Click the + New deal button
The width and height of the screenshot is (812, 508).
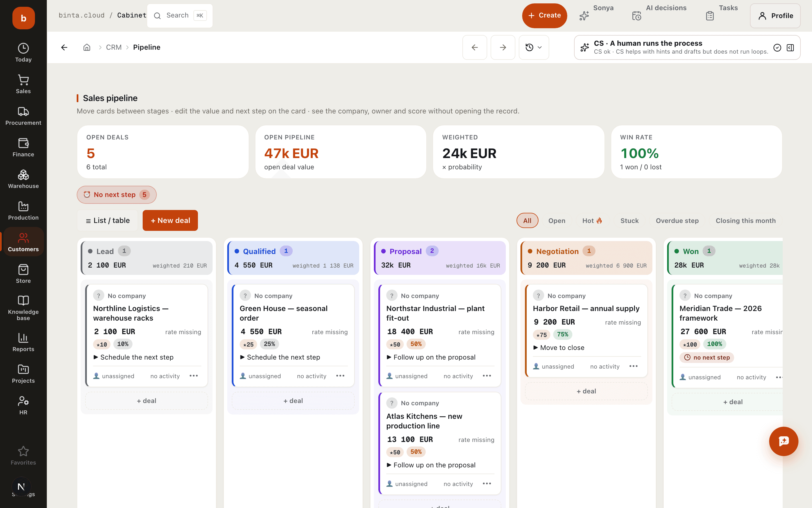(170, 220)
